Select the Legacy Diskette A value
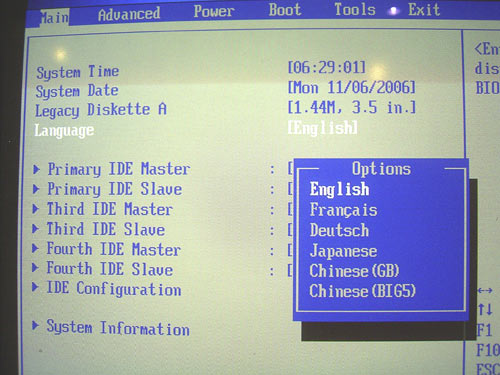Image resolution: width=500 pixels, height=375 pixels. point(352,107)
